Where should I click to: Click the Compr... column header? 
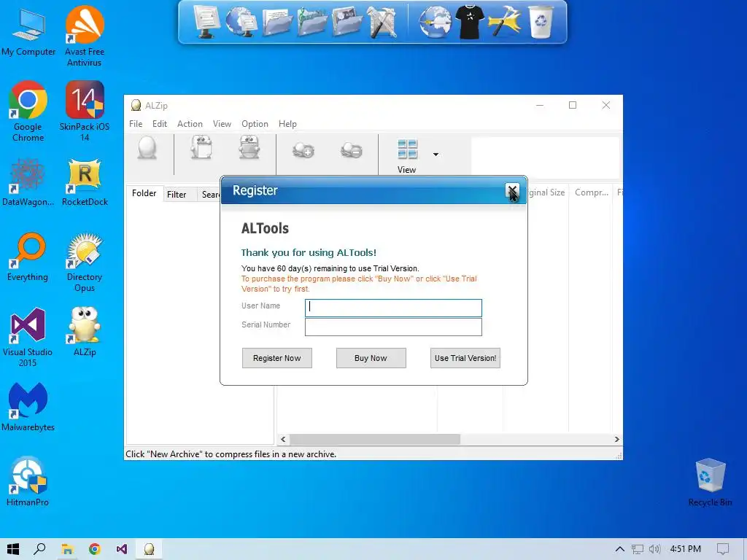pos(591,192)
